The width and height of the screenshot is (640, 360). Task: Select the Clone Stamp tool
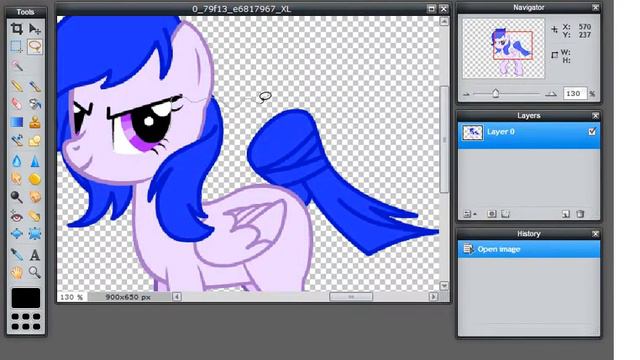(x=35, y=122)
